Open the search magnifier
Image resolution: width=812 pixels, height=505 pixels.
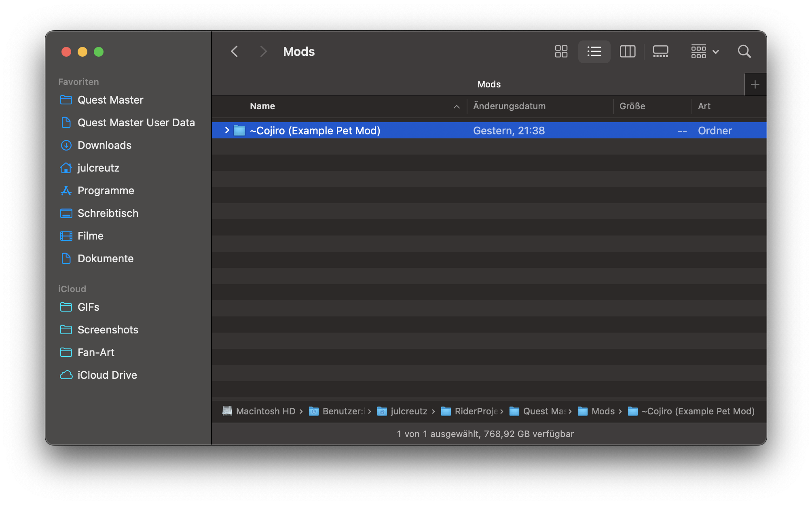click(744, 51)
